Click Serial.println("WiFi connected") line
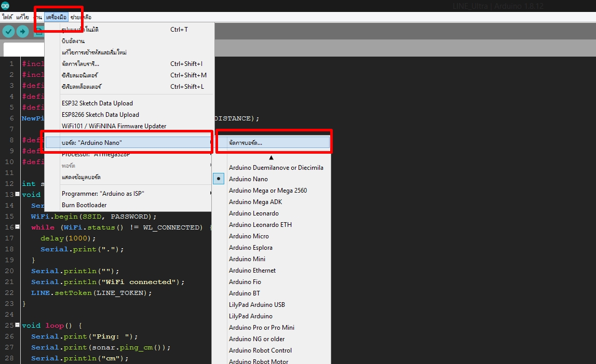The width and height of the screenshot is (596, 364). (108, 282)
